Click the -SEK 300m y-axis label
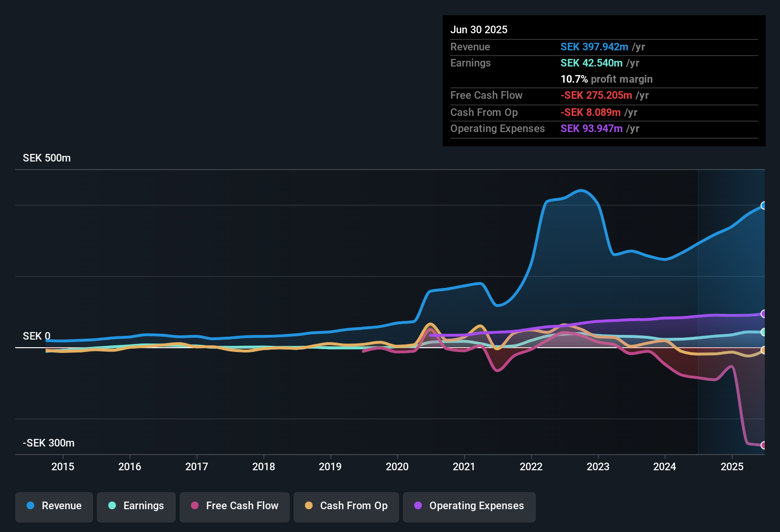The height and width of the screenshot is (532, 780). [48, 443]
